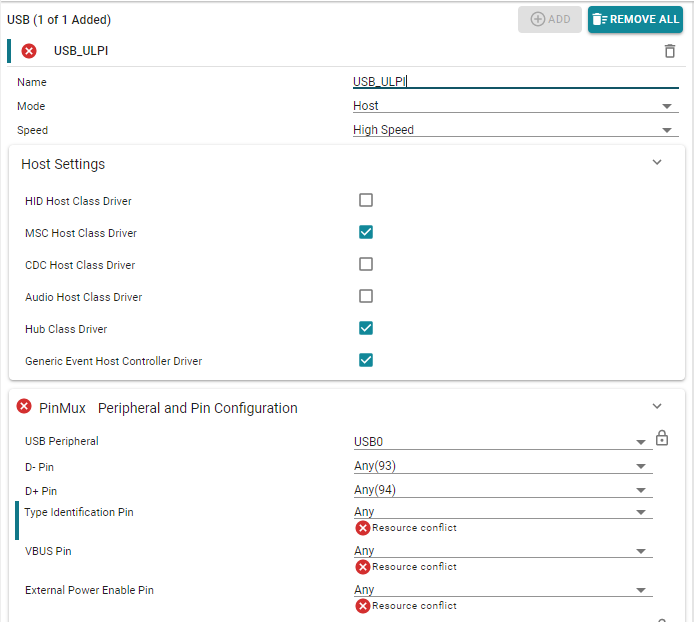Click External Power Enable Pin conflict icon

pos(363,606)
